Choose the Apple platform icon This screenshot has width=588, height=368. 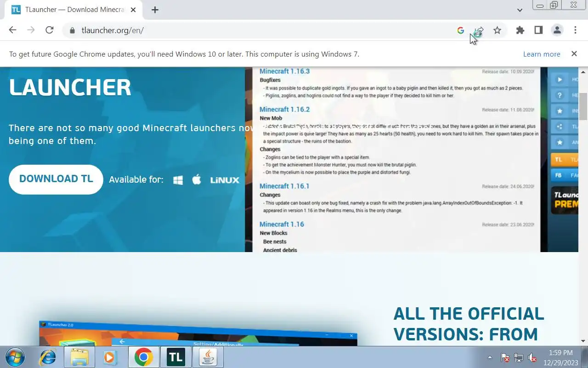click(197, 179)
